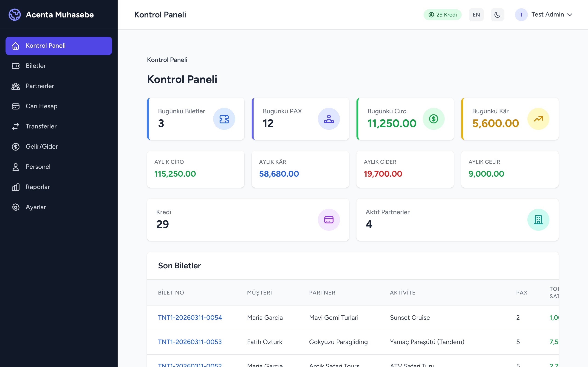Switch language using the EN button

(x=476, y=14)
